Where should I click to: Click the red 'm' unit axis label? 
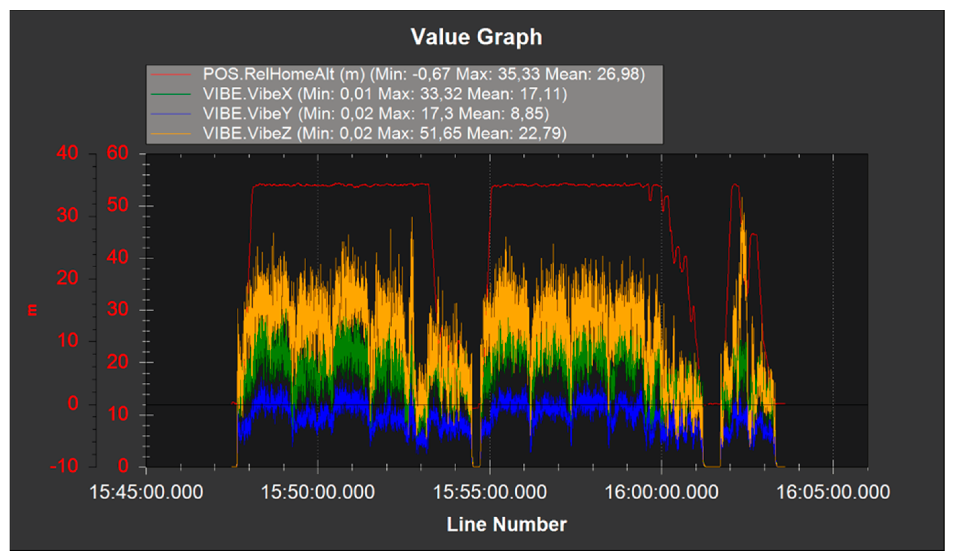(x=32, y=310)
